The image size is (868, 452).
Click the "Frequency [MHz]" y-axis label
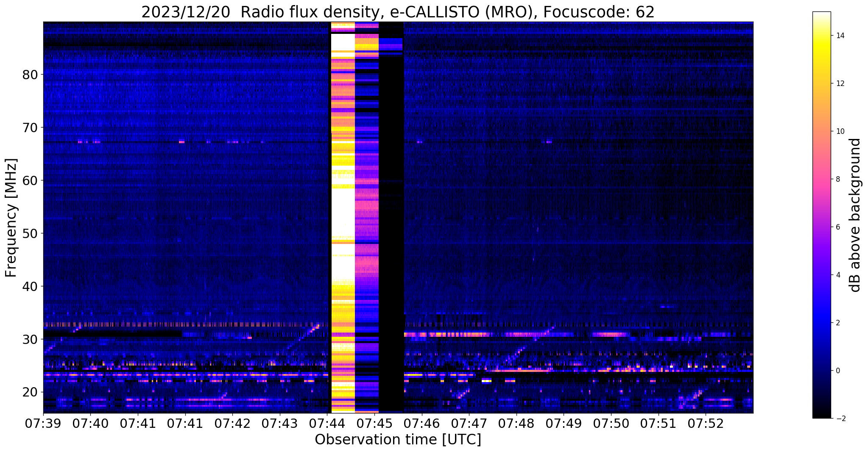(11, 218)
